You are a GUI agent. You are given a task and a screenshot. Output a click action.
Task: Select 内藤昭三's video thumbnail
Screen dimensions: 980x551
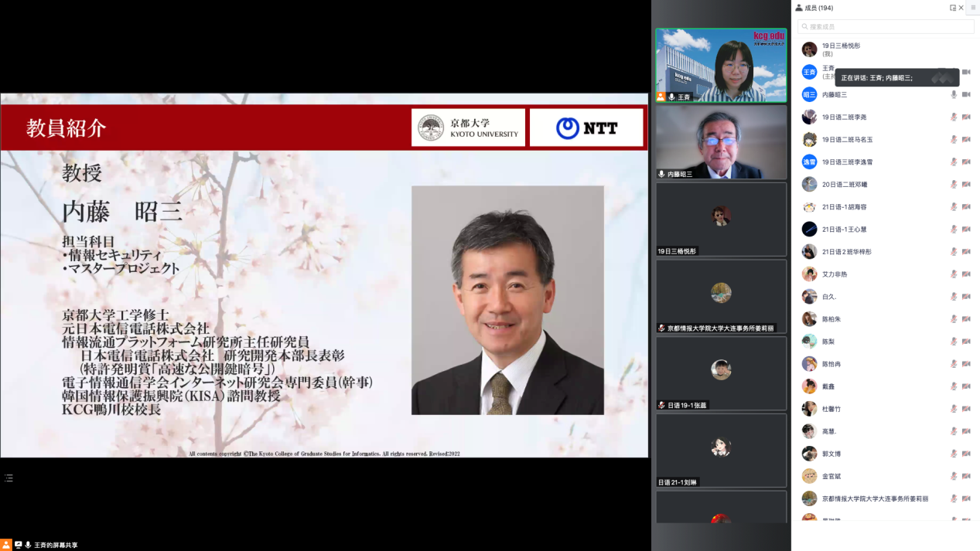tap(721, 142)
